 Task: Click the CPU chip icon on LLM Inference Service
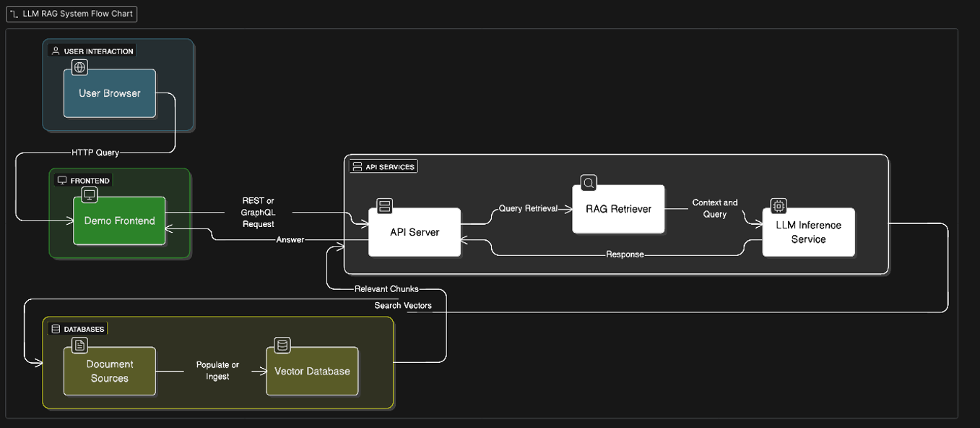(x=778, y=206)
